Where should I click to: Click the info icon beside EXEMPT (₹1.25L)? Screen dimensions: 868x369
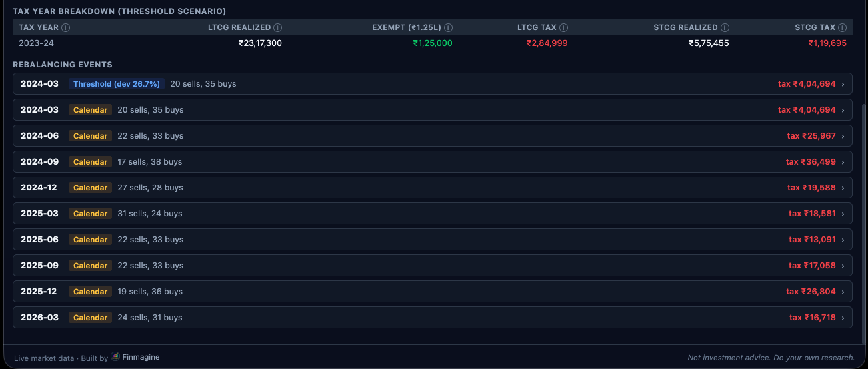pyautogui.click(x=449, y=27)
